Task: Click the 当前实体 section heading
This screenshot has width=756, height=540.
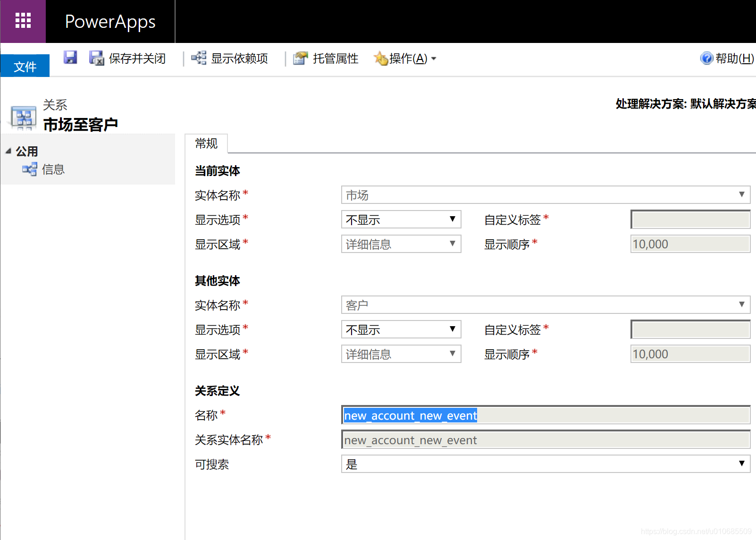Action: pos(217,171)
